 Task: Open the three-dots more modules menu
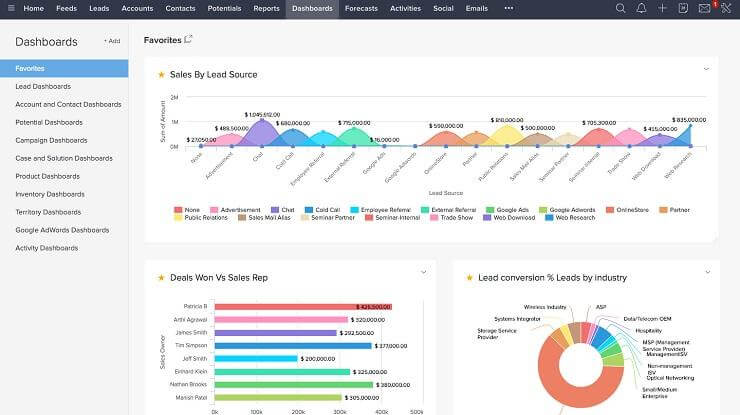[x=508, y=8]
